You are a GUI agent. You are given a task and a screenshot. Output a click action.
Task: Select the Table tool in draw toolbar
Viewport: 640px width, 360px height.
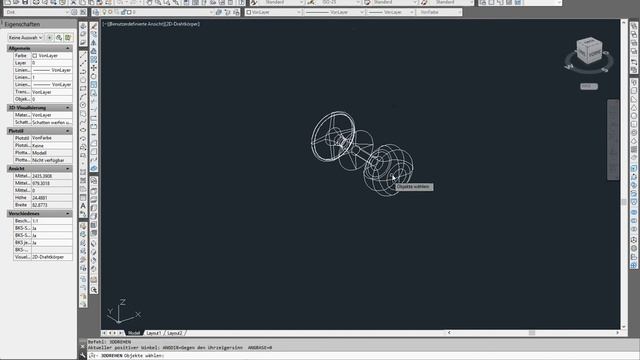(x=83, y=198)
